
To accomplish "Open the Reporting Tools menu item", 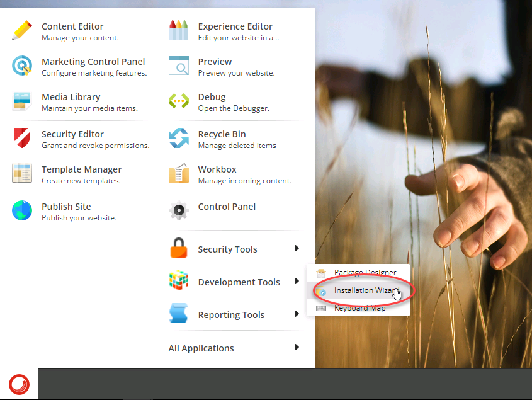I will 234,314.
